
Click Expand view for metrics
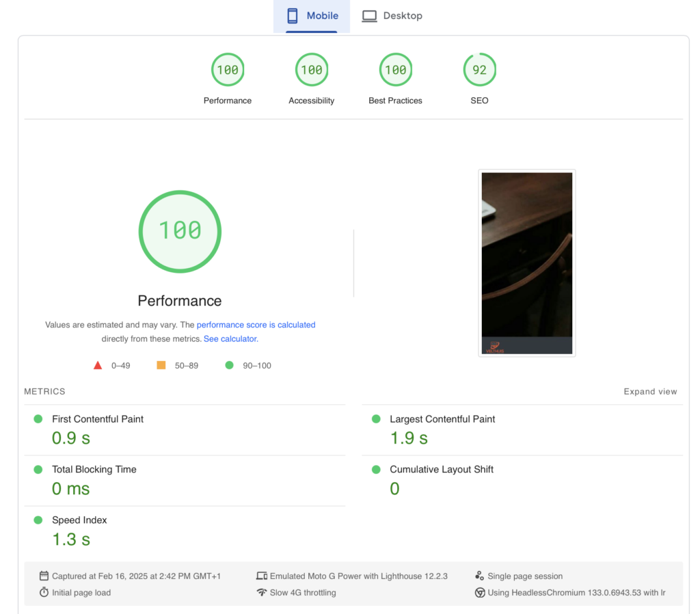(650, 392)
